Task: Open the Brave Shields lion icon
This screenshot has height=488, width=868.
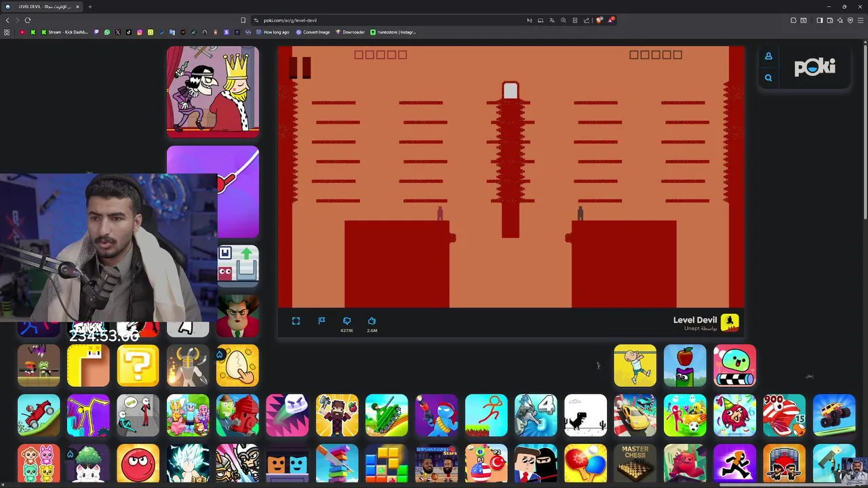Action: click(x=599, y=20)
